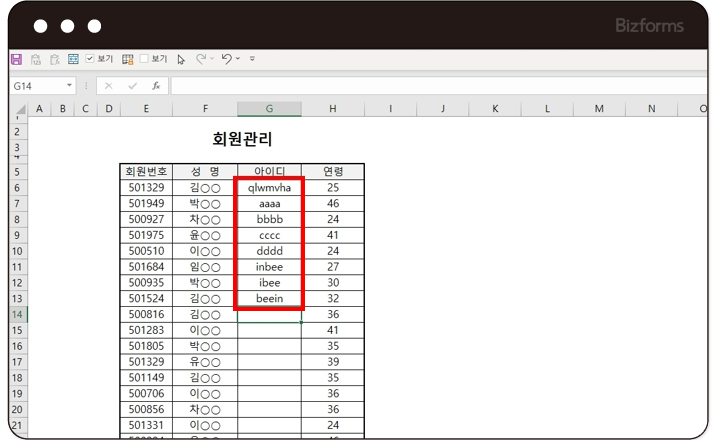Click the 회원관리 title cell
715x440 pixels.
click(242, 139)
